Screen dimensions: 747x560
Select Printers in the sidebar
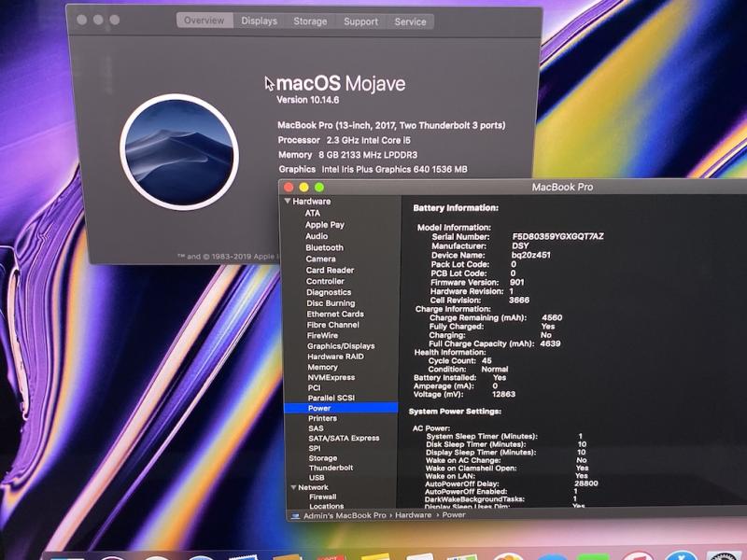[x=322, y=418]
